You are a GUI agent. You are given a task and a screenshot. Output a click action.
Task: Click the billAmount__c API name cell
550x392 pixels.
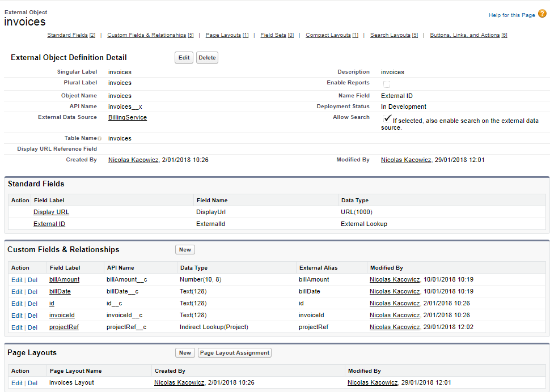126,279
